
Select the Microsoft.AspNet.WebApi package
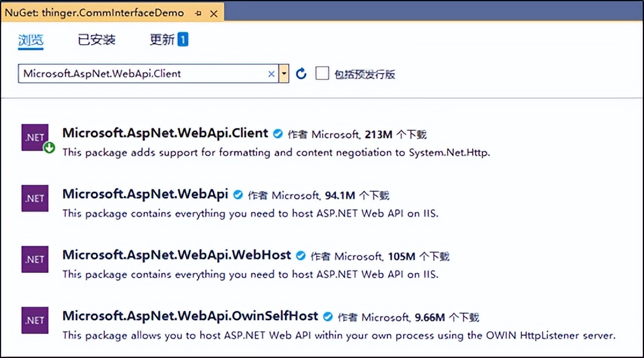coord(145,194)
